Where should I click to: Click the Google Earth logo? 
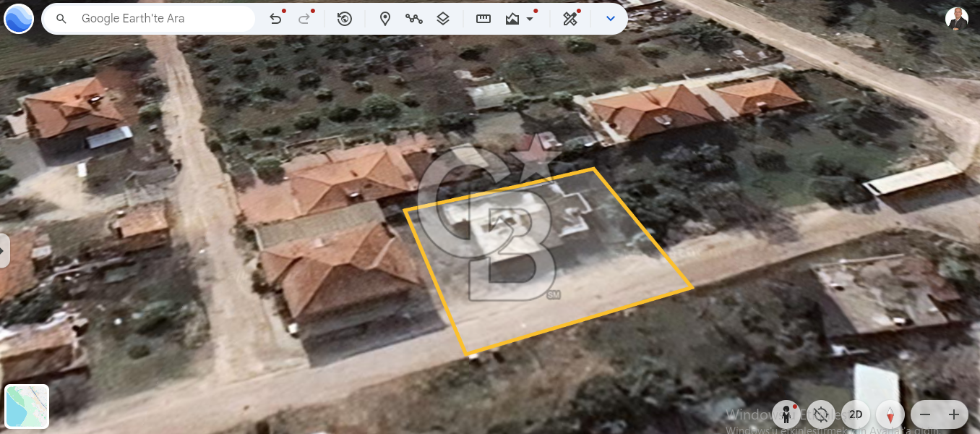(x=19, y=19)
